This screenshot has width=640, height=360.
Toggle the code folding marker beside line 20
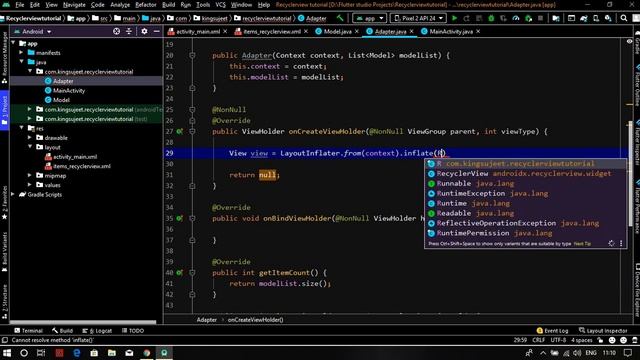192,55
